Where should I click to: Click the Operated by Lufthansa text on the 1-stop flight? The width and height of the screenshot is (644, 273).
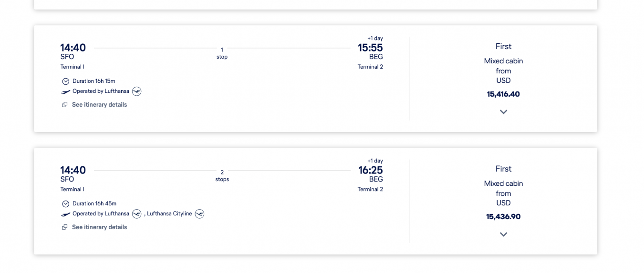pyautogui.click(x=101, y=91)
